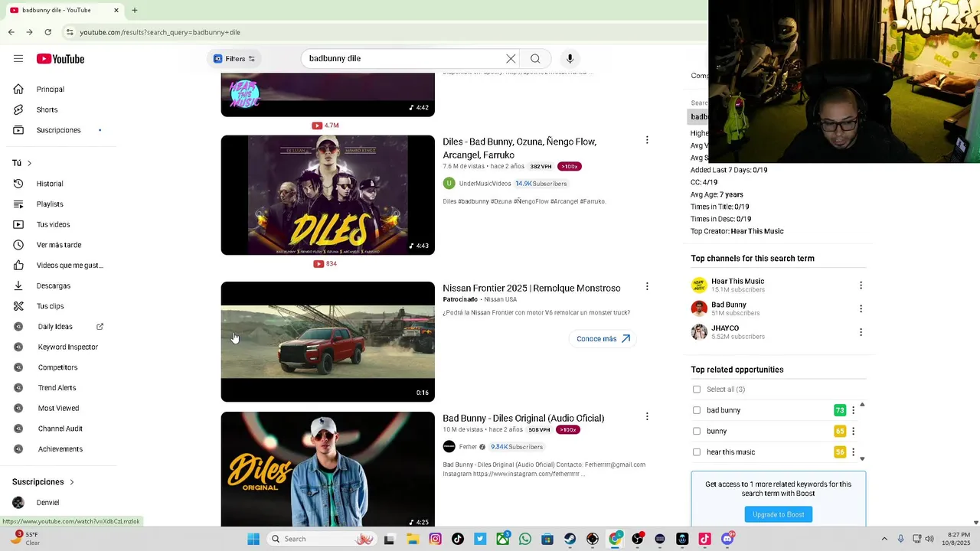
Task: Open options menu for Nissan Frontier ad
Action: click(x=647, y=286)
